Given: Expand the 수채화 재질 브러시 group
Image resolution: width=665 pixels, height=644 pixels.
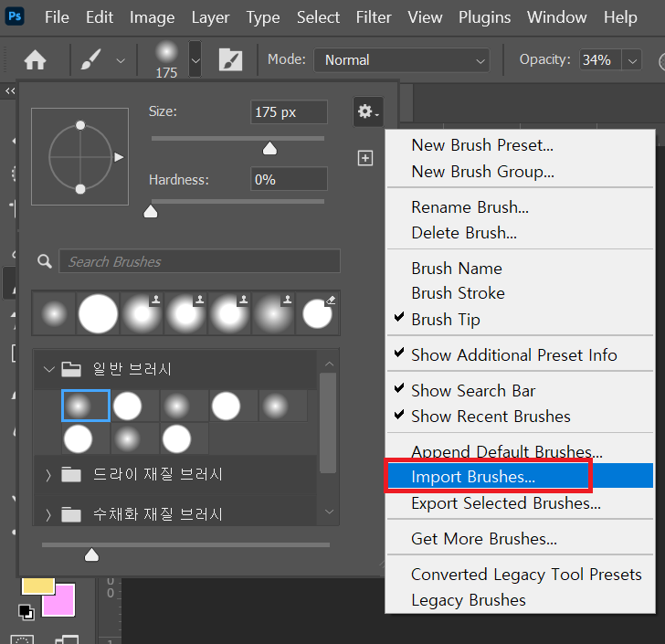Looking at the screenshot, I should [48, 515].
